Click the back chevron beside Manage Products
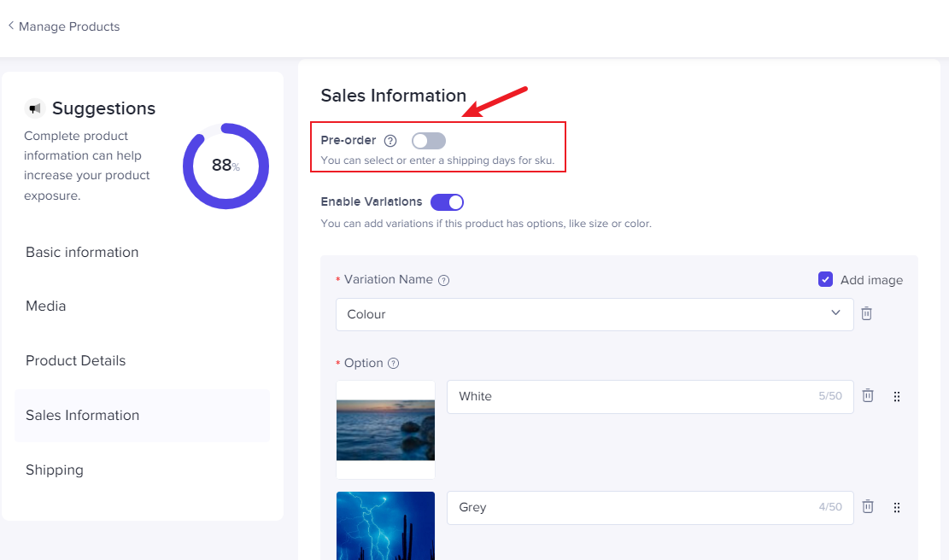 click(x=9, y=26)
